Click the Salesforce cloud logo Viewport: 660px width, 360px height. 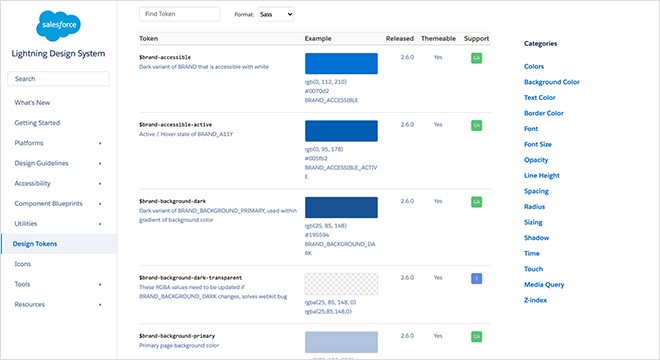click(x=59, y=26)
